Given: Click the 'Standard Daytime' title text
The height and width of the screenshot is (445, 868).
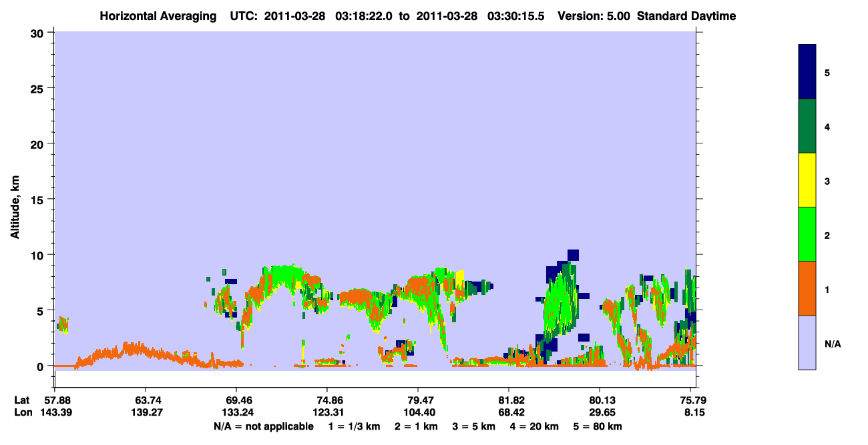Looking at the screenshot, I should pyautogui.click(x=686, y=16).
